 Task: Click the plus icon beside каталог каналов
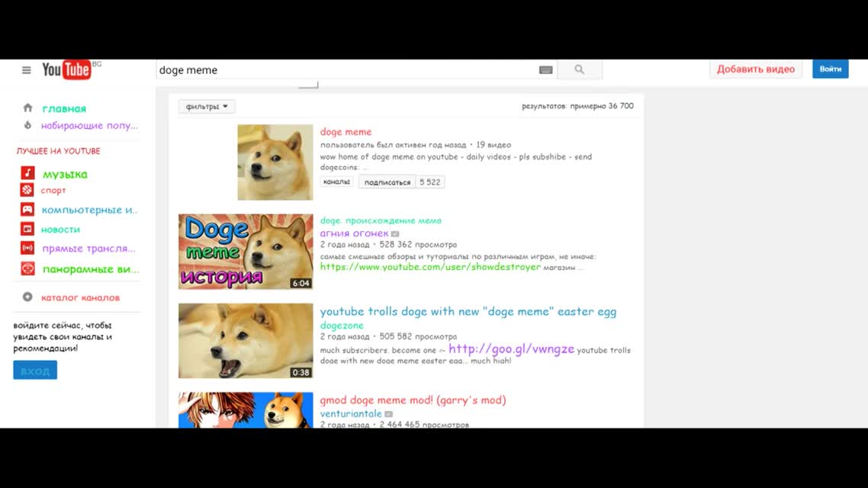[27, 297]
